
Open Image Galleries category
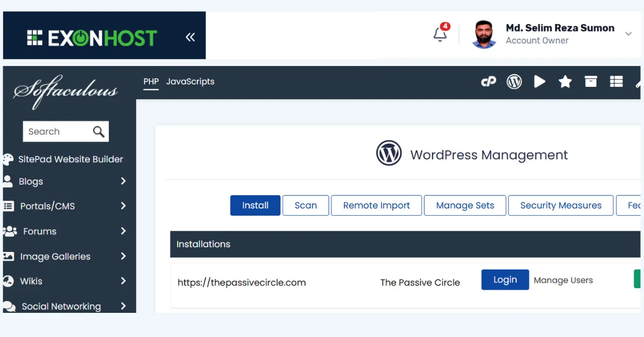click(x=55, y=257)
